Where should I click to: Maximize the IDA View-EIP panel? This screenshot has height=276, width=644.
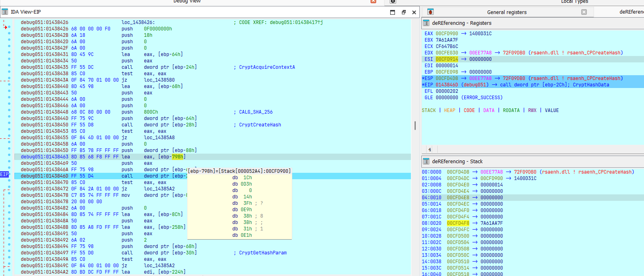tap(393, 12)
